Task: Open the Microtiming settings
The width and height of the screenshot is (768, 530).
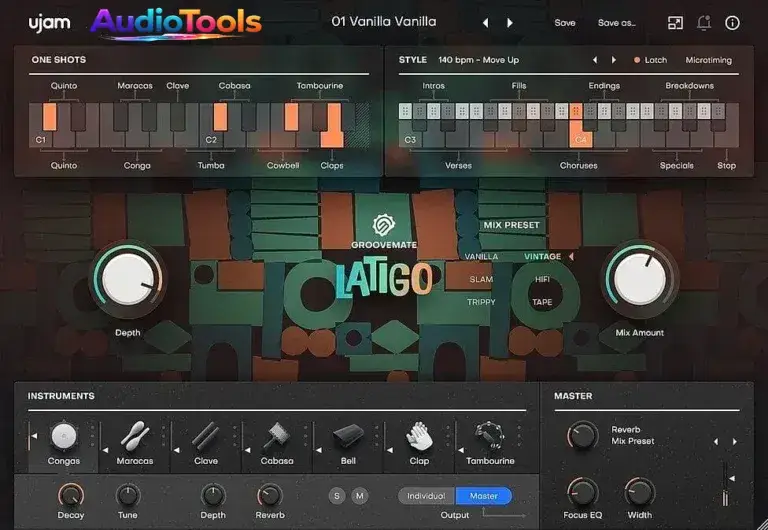Action: click(709, 60)
